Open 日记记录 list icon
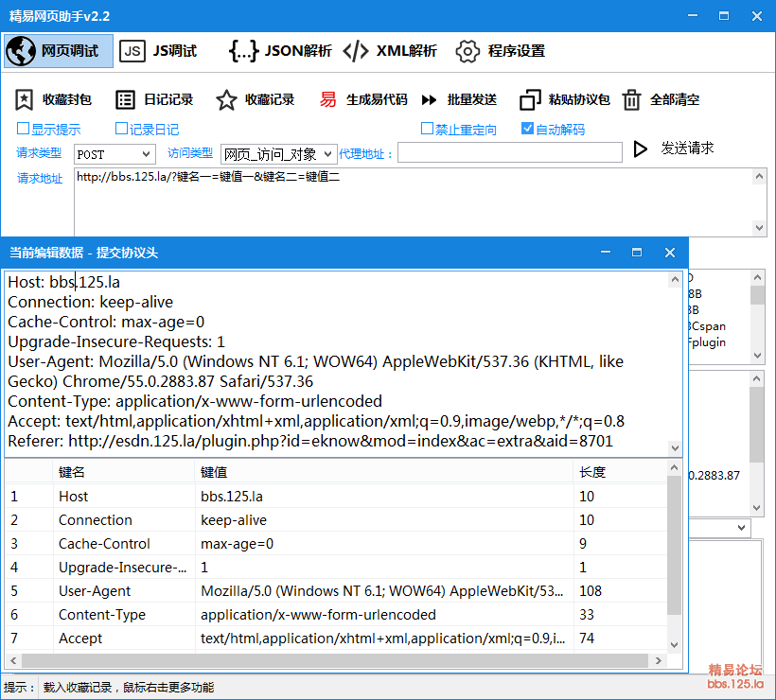 pos(125,99)
